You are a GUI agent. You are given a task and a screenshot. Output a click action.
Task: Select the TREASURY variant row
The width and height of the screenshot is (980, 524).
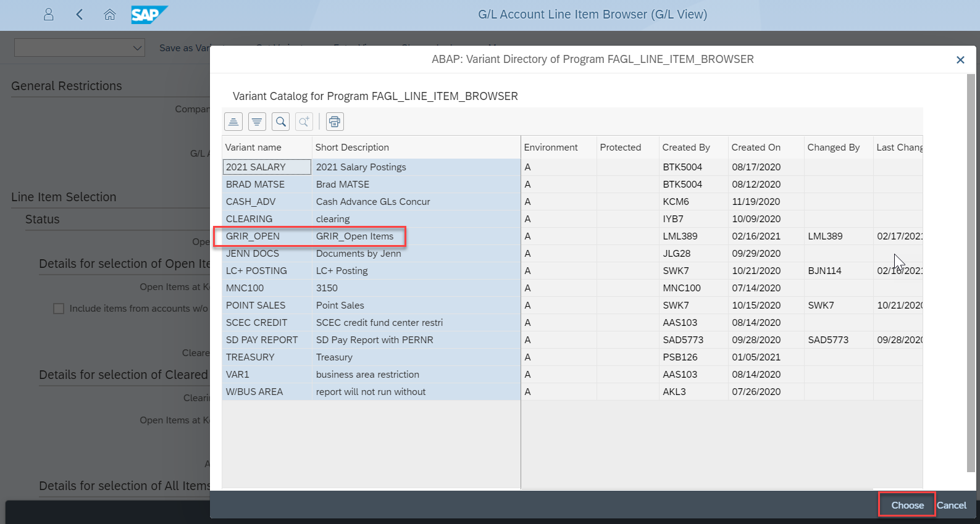point(250,357)
